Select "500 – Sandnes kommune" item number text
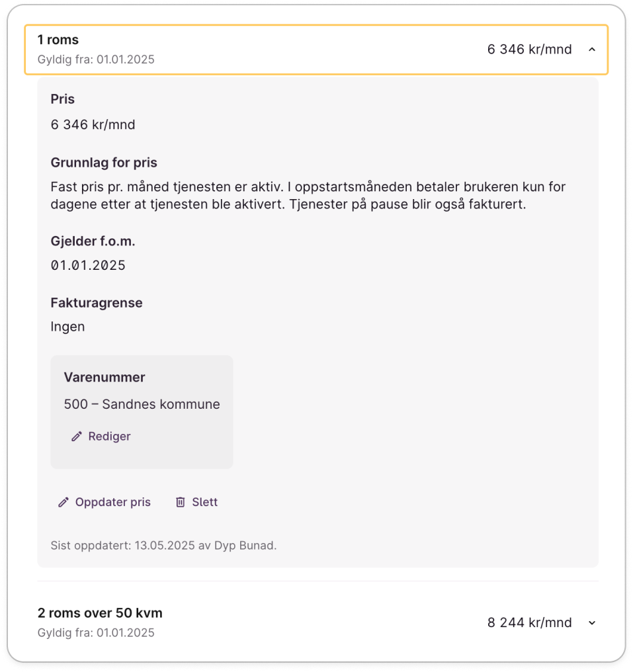This screenshot has width=633, height=672. pyautogui.click(x=142, y=404)
